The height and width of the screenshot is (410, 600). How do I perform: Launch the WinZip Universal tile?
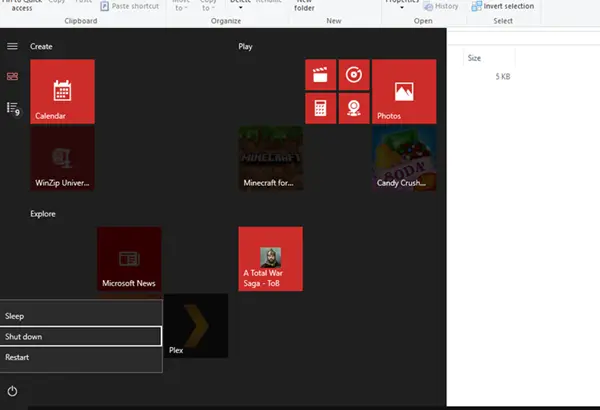pos(62,158)
